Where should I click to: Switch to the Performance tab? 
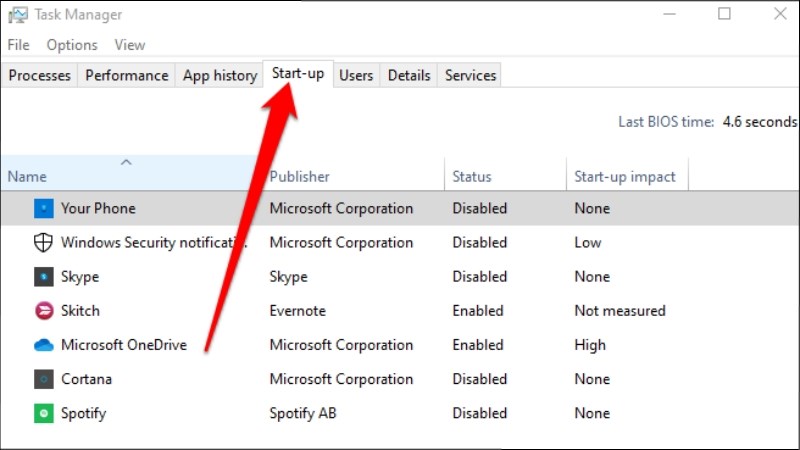point(126,75)
